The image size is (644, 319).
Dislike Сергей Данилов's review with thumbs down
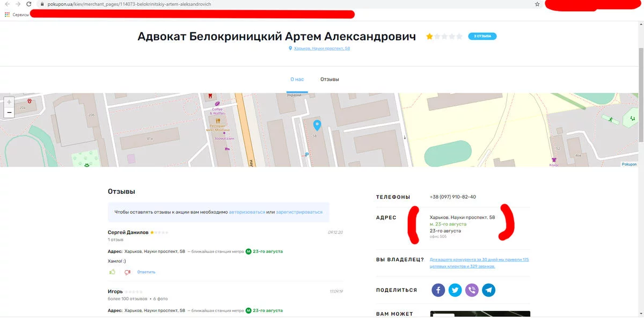click(x=128, y=272)
